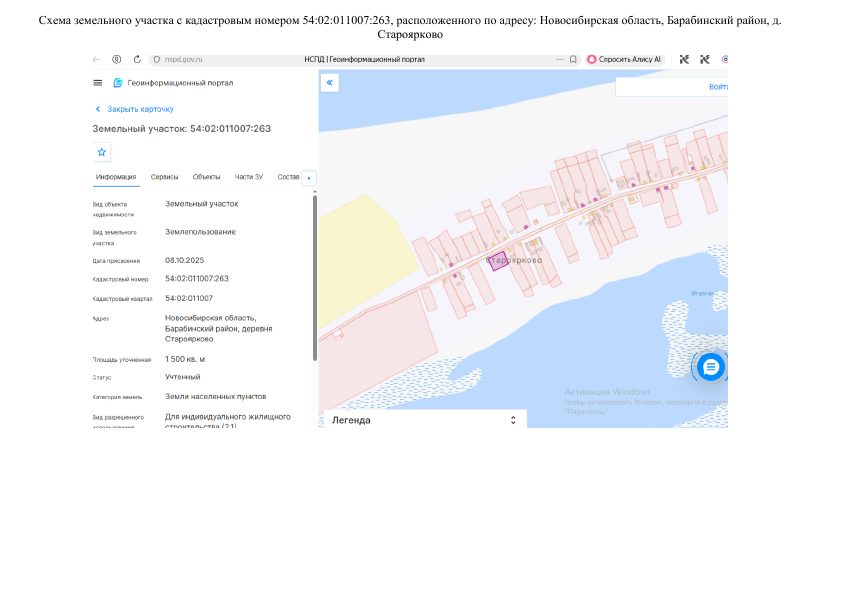The width and height of the screenshot is (842, 595).
Task: Click the shield icon in address bar
Action: tap(157, 60)
